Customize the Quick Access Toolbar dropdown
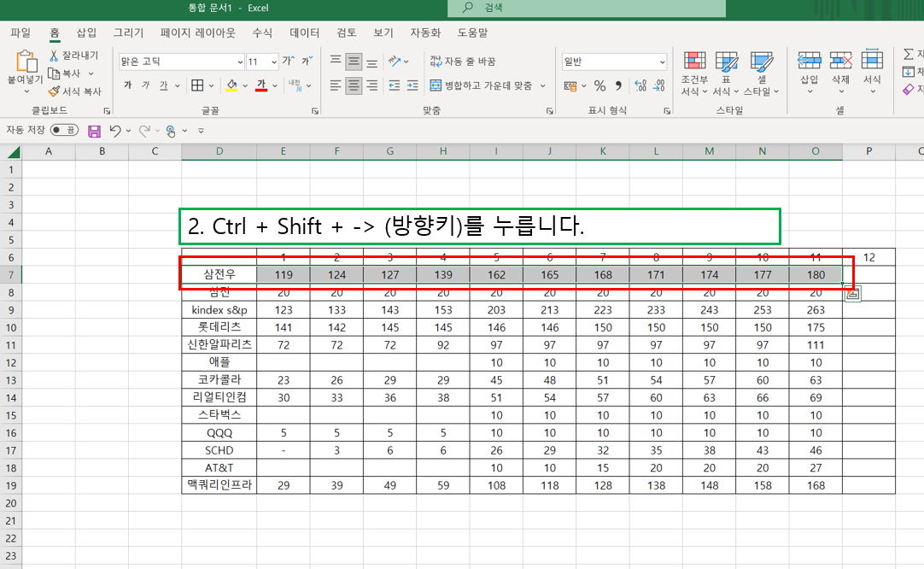Screen dimensions: 924x569 (201, 131)
